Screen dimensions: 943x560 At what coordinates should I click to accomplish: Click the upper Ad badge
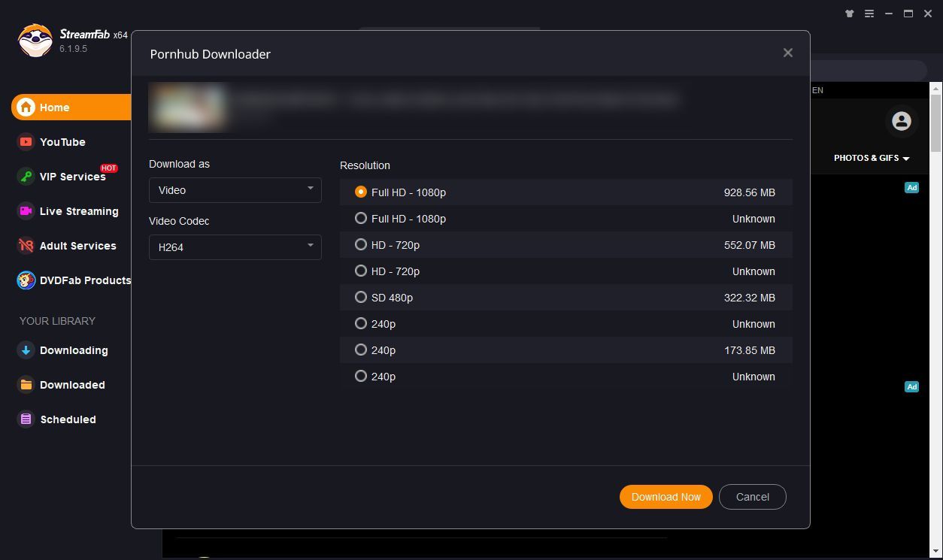(911, 187)
